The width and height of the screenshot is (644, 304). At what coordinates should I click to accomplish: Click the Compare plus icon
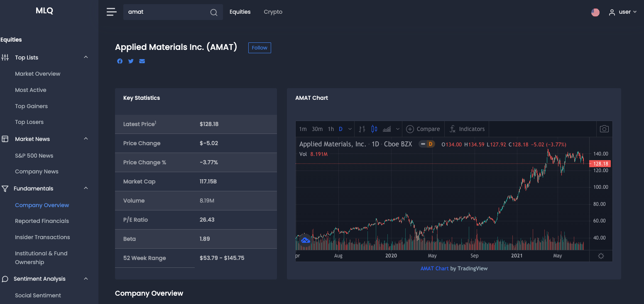pyautogui.click(x=410, y=129)
